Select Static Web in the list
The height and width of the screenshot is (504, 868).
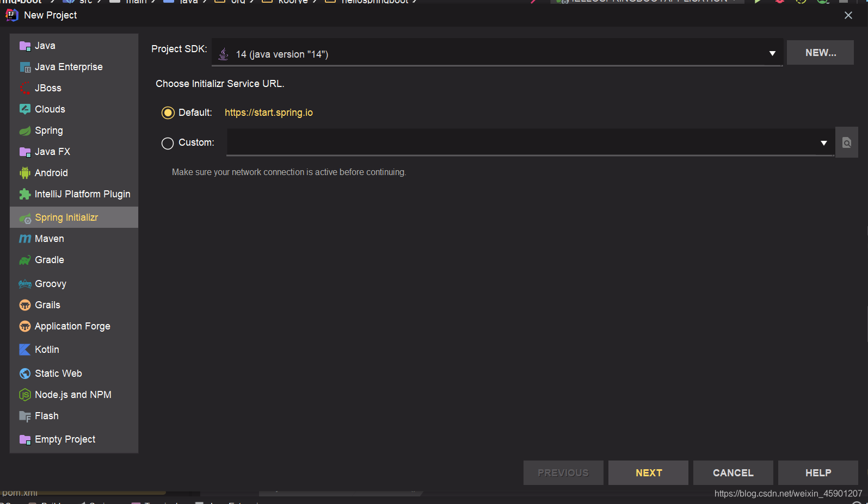(x=74, y=374)
